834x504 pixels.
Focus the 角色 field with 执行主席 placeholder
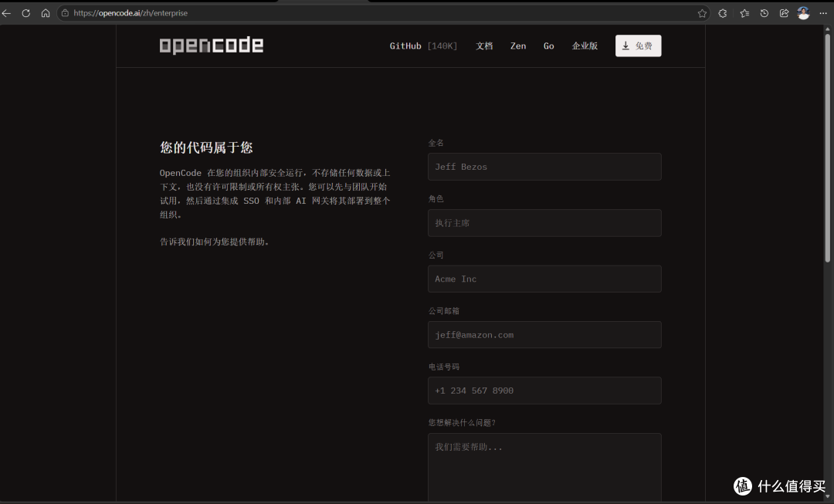point(544,223)
